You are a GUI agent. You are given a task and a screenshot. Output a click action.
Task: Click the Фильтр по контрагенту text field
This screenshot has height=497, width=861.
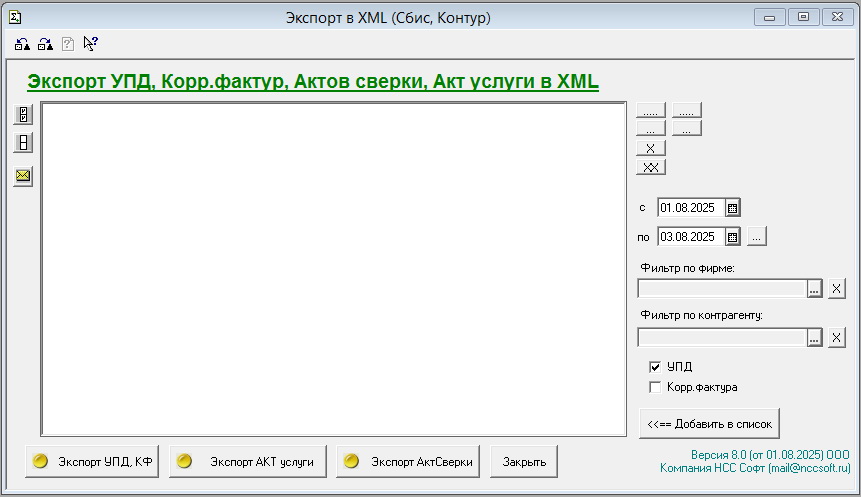[x=722, y=338]
